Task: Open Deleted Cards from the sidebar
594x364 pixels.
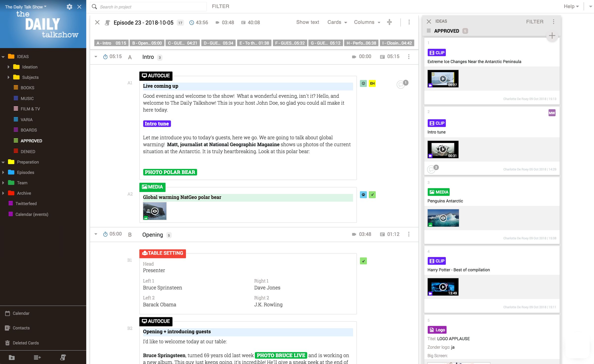Action: click(x=26, y=343)
